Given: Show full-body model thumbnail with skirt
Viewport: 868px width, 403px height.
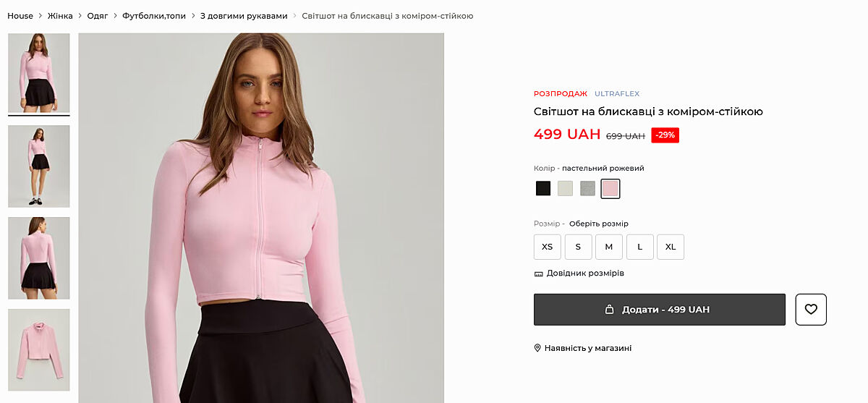Looking at the screenshot, I should click(x=39, y=166).
